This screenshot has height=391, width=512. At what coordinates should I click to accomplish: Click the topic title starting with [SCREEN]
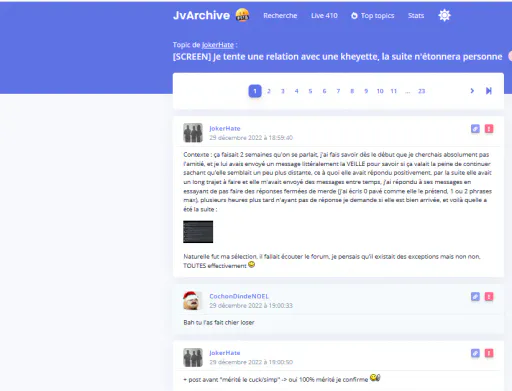click(337, 57)
